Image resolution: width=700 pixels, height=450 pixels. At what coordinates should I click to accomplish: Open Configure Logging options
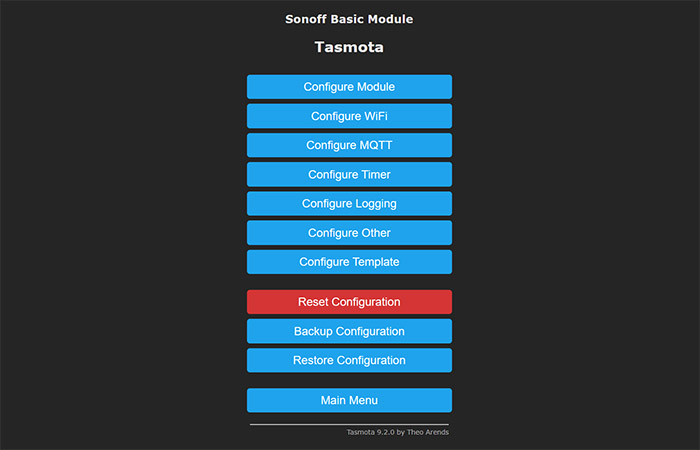click(349, 204)
